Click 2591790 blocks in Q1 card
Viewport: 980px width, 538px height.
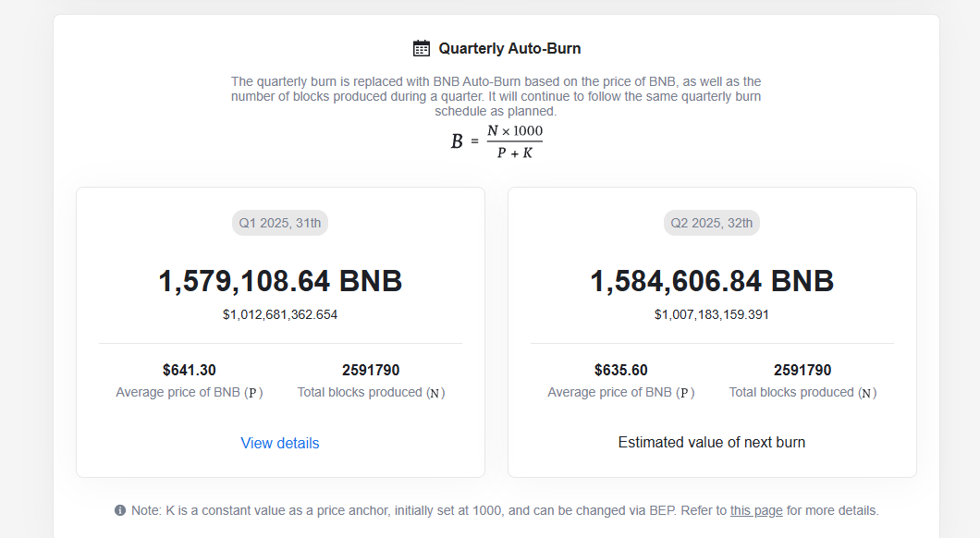point(371,370)
